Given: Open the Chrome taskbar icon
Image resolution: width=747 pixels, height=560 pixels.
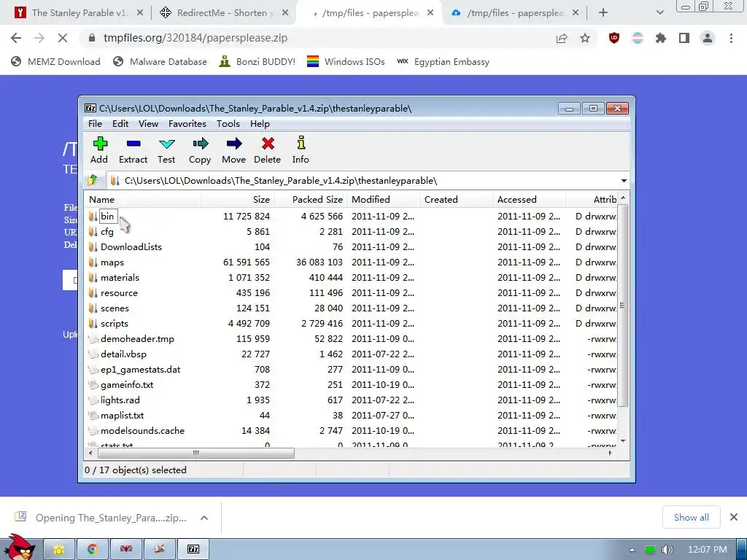Looking at the screenshot, I should (93, 549).
